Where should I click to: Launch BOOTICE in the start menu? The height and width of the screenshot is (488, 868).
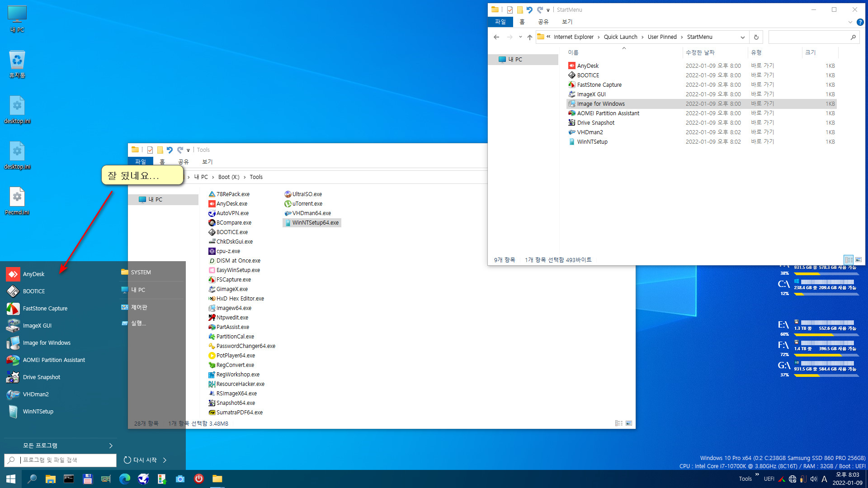pos(34,291)
